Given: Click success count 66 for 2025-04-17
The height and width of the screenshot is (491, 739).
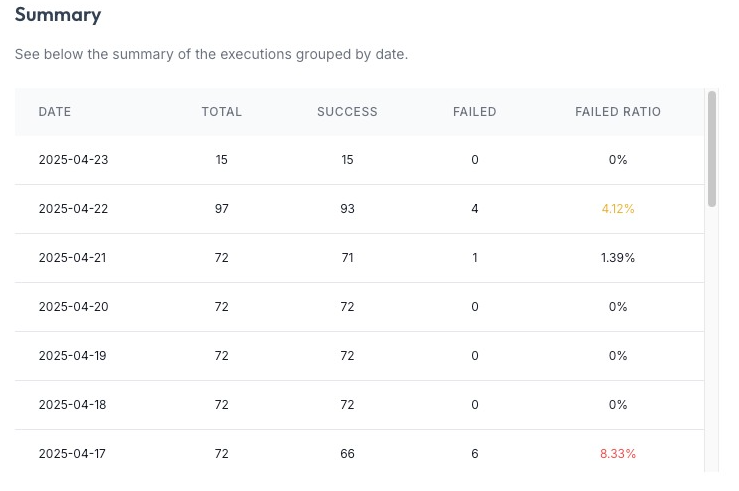Looking at the screenshot, I should [x=347, y=454].
